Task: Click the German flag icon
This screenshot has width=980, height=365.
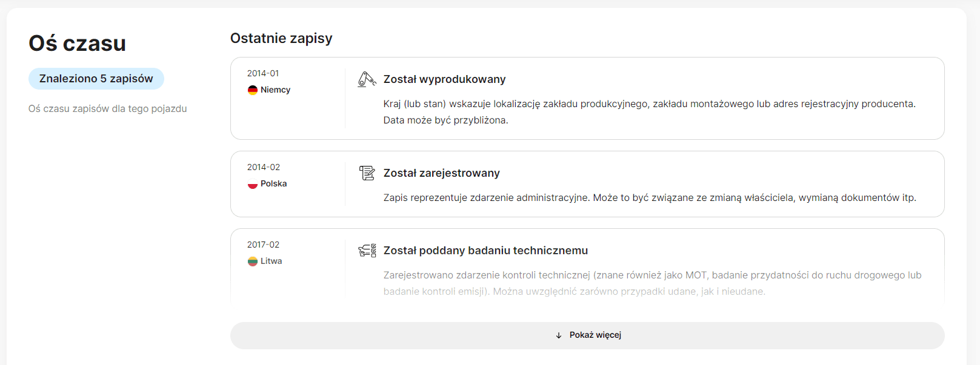Action: point(253,90)
